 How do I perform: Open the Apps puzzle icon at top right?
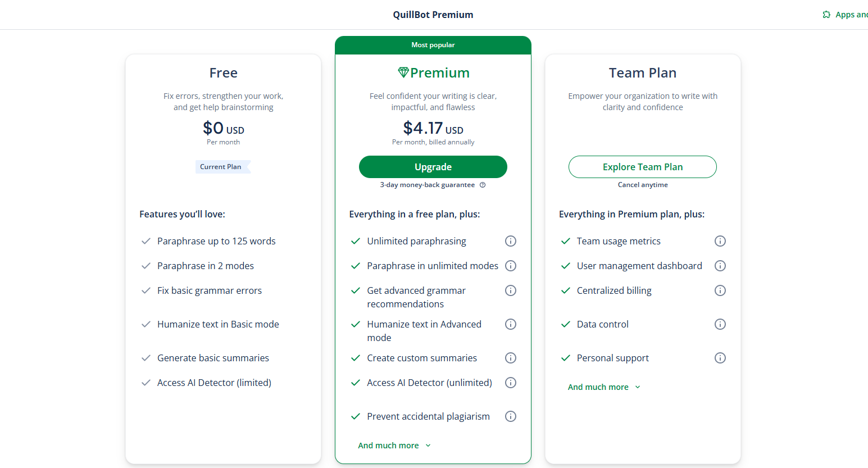pyautogui.click(x=826, y=15)
